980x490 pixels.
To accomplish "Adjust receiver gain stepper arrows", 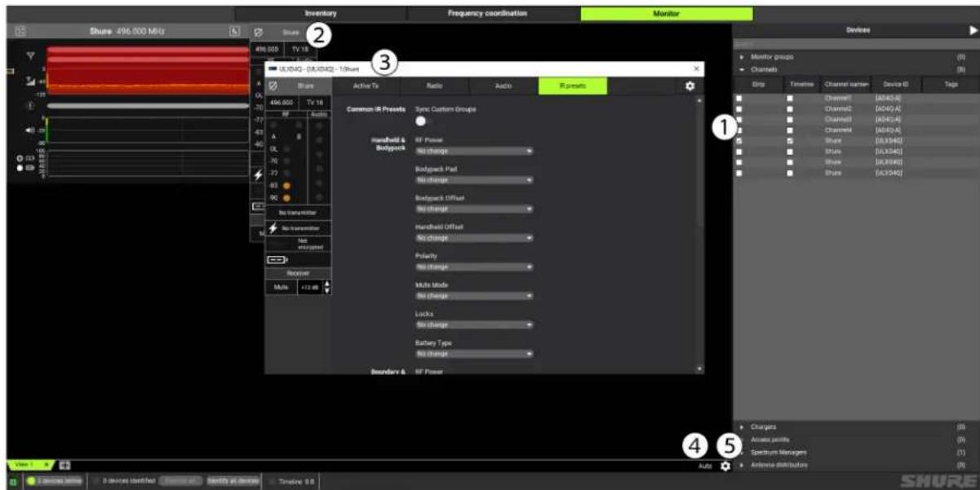I will click(x=327, y=287).
